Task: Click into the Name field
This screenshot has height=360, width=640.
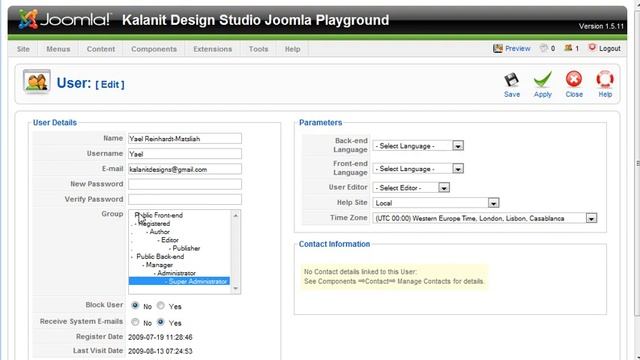Action: click(x=184, y=138)
